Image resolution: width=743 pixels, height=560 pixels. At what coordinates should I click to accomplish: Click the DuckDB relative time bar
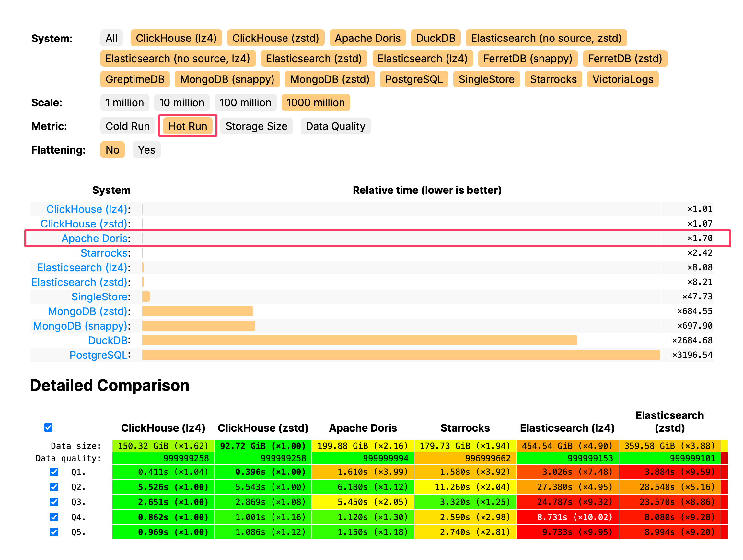click(x=359, y=340)
